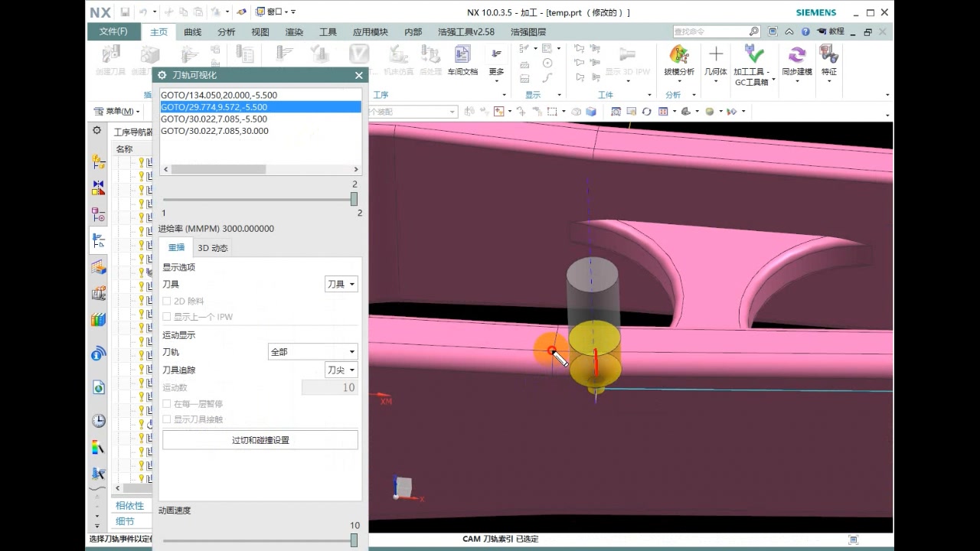The width and height of the screenshot is (980, 551).
Task: Open the 文件(F) menu
Action: (112, 31)
